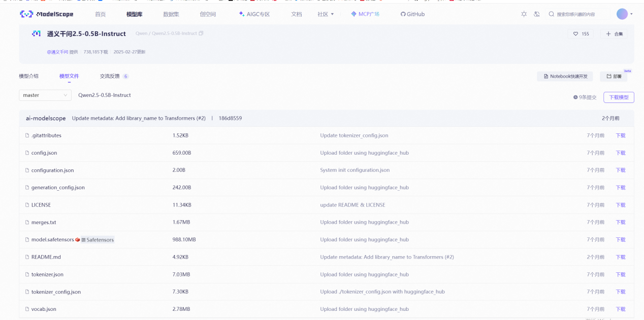
Task: Download the configuration.json file
Action: tap(621, 170)
